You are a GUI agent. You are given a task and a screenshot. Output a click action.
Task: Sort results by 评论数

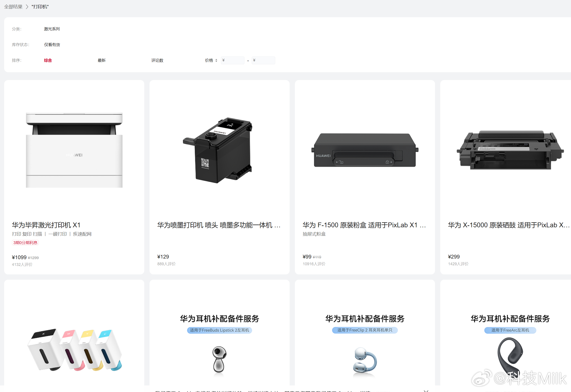tap(157, 60)
